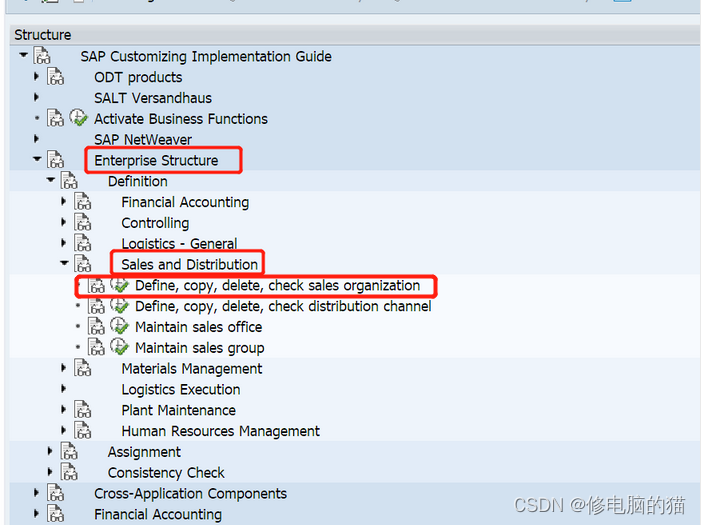Open documentation icon for Sales and Distribution
The width and height of the screenshot is (701, 525).
click(83, 264)
